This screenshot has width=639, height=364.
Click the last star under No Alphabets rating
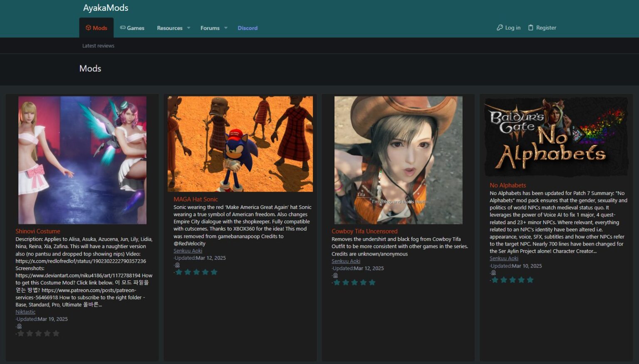tap(530, 280)
